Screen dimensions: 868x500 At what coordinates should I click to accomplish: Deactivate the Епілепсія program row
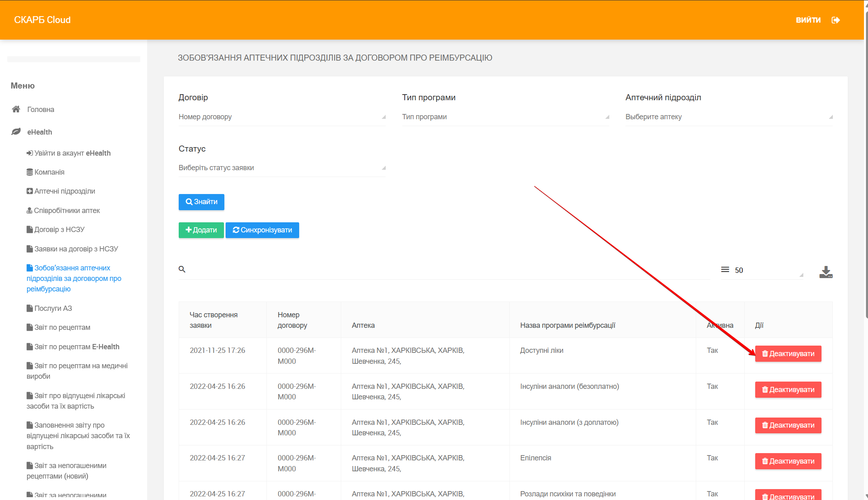[788, 461]
